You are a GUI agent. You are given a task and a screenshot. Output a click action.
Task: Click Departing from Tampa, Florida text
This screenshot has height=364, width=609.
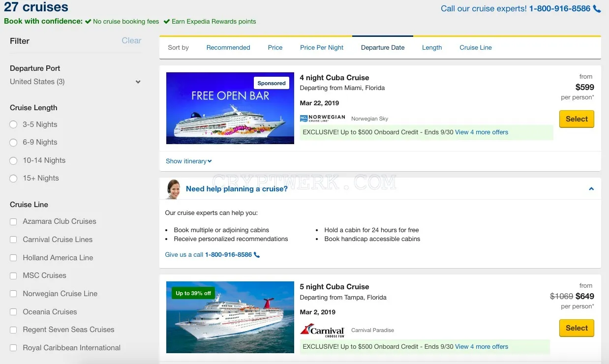(x=343, y=298)
